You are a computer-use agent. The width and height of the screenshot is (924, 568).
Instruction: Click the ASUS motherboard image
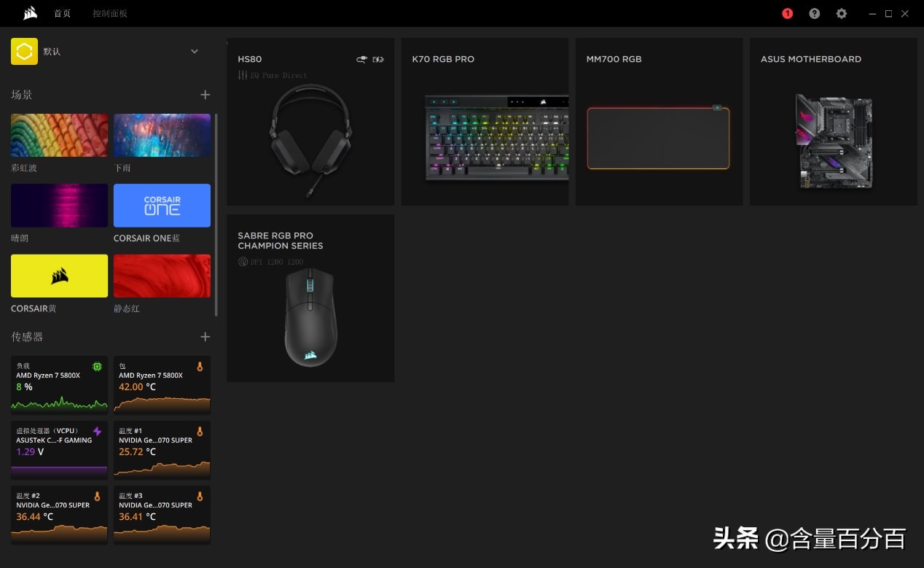pyautogui.click(x=834, y=141)
